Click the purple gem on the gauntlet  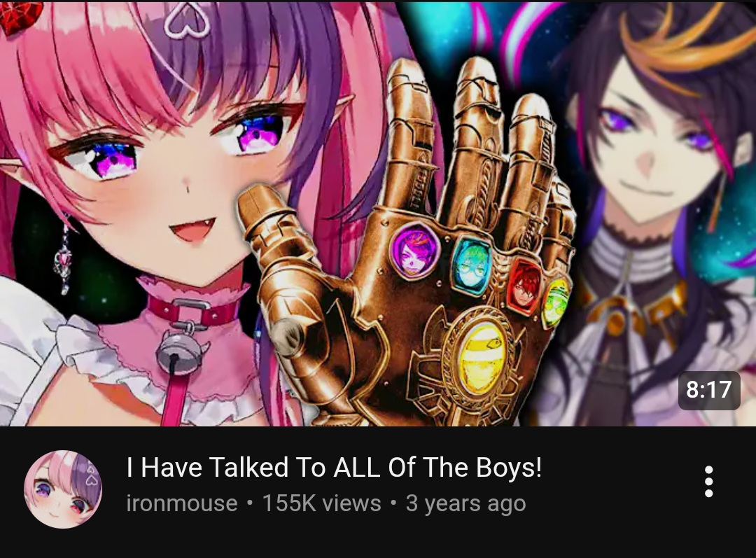pos(414,251)
